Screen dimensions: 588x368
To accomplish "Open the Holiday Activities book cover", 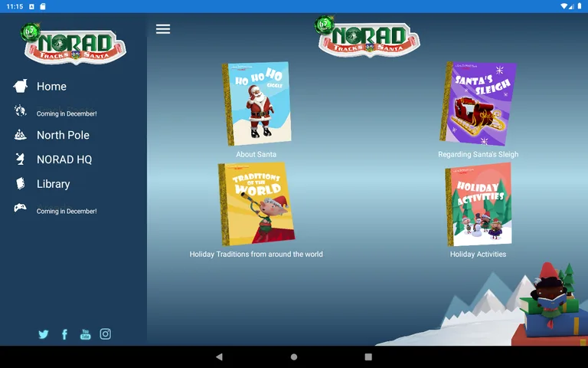I will coord(478,204).
